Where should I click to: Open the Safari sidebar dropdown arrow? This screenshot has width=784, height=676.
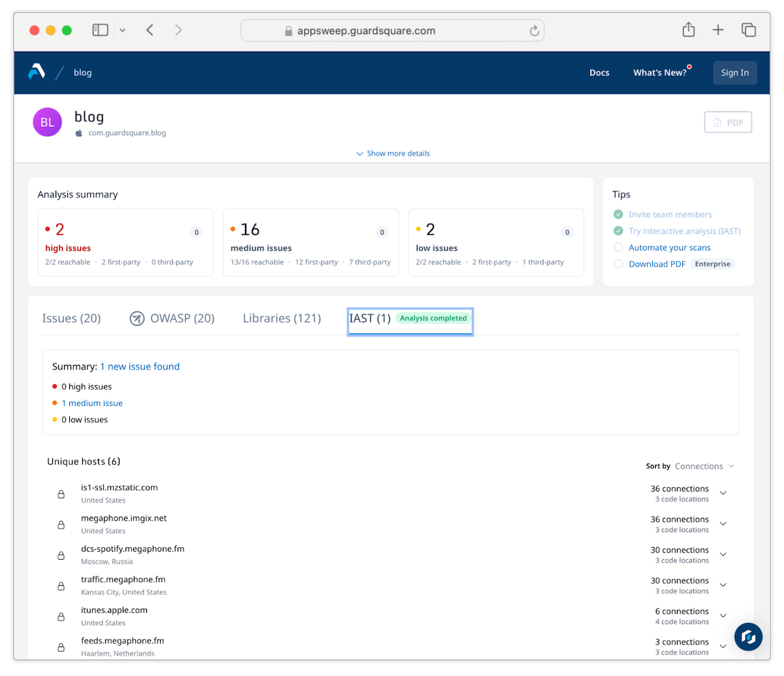pos(122,30)
